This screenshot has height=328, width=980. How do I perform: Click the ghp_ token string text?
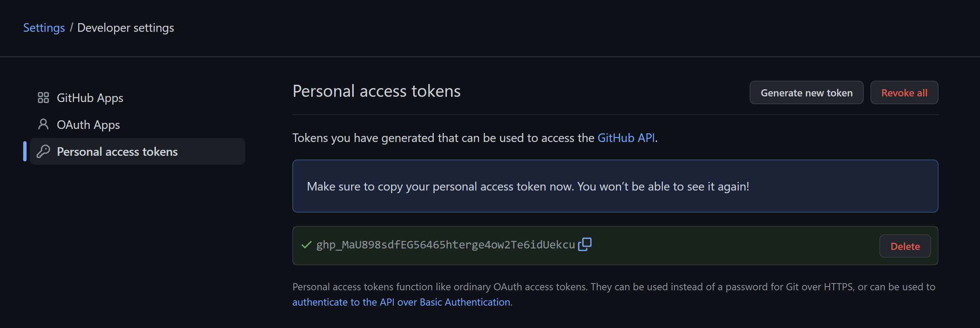445,245
